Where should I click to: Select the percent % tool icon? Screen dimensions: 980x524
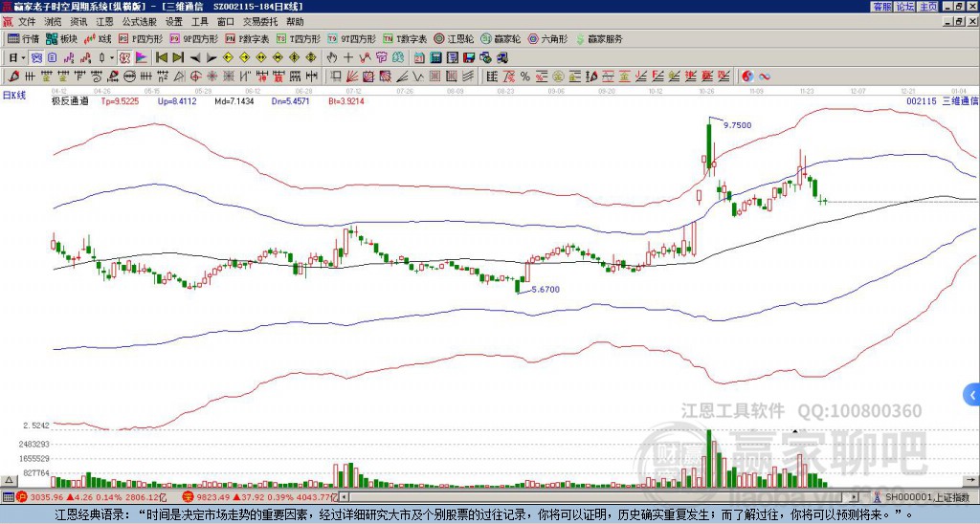pos(524,76)
